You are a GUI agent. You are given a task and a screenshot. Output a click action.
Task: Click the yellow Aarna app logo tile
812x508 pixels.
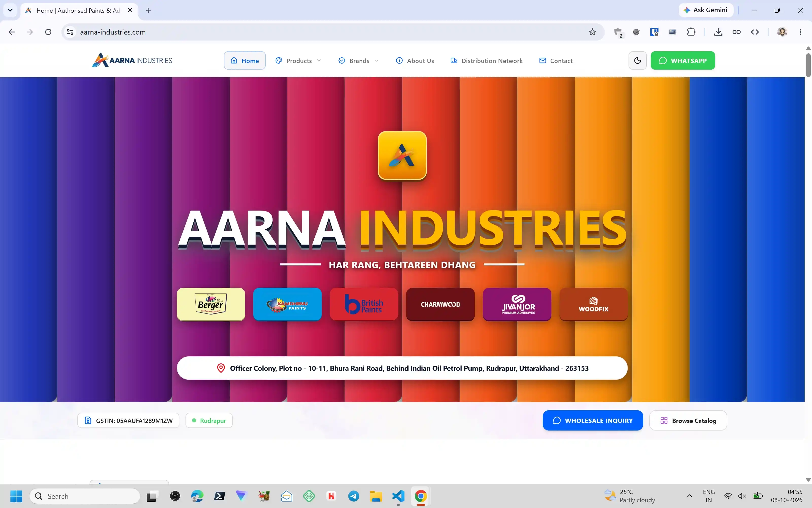click(402, 155)
